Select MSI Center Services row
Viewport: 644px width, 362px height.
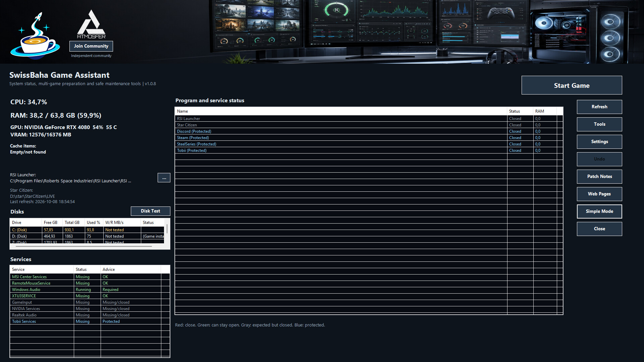pos(90,277)
